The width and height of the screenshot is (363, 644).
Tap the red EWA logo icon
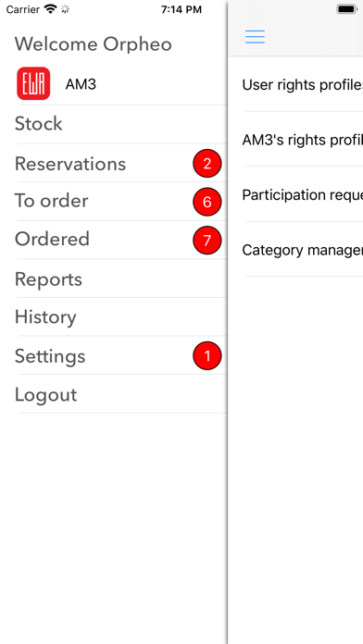pos(33,83)
